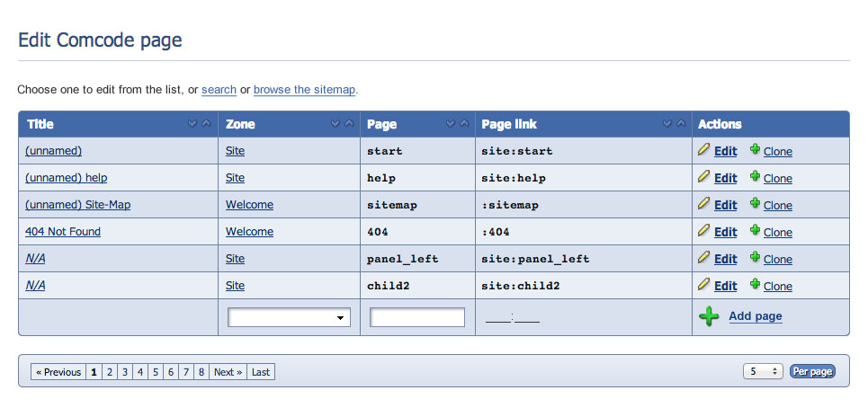
Task: Open the browse the sitemap link
Action: pos(305,90)
